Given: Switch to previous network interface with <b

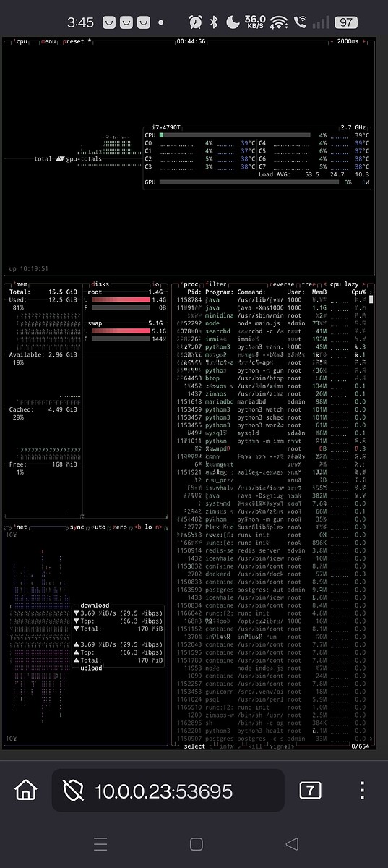Looking at the screenshot, I should pos(136,527).
